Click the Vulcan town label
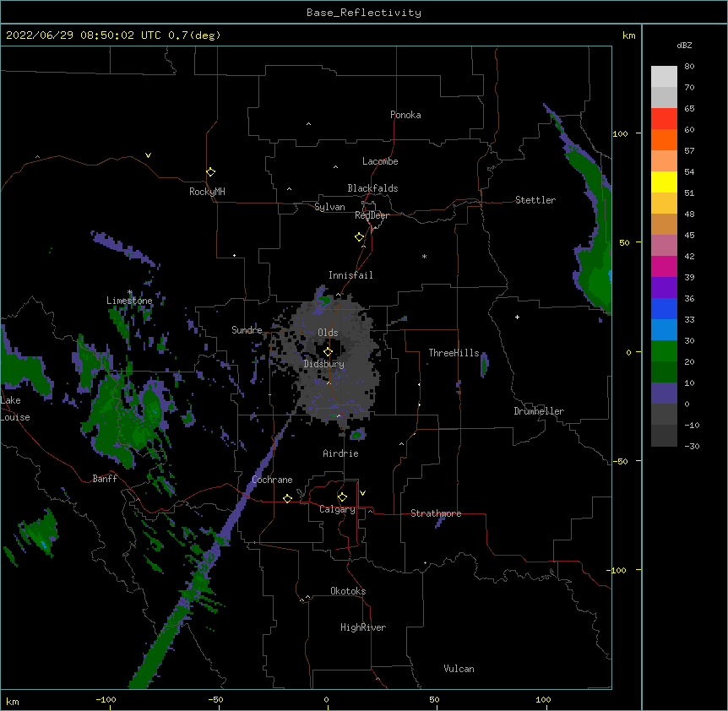 coord(459,669)
